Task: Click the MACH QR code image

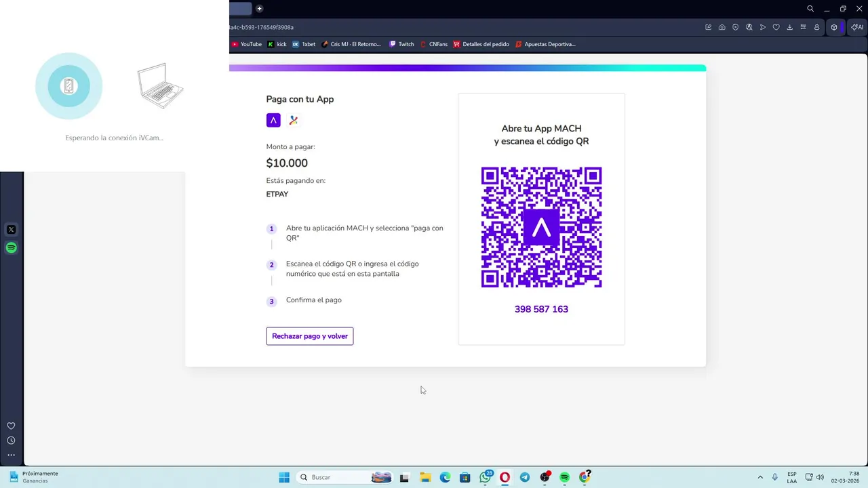Action: (x=542, y=227)
